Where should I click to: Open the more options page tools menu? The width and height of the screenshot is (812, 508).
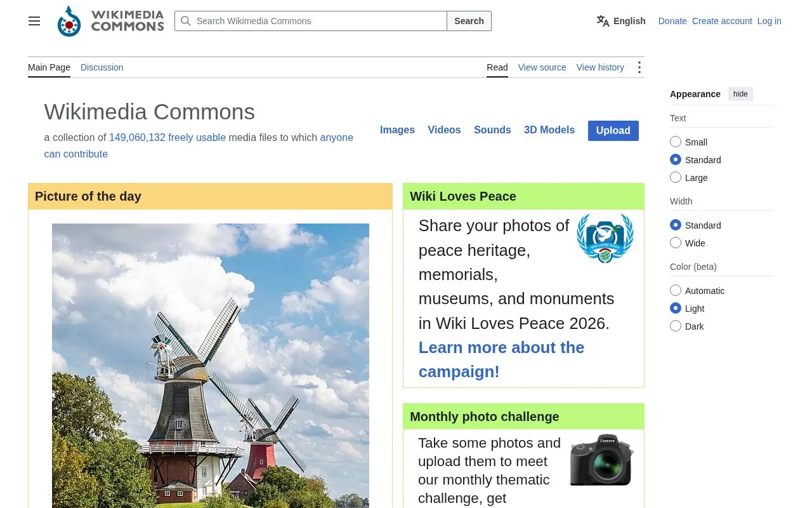639,67
